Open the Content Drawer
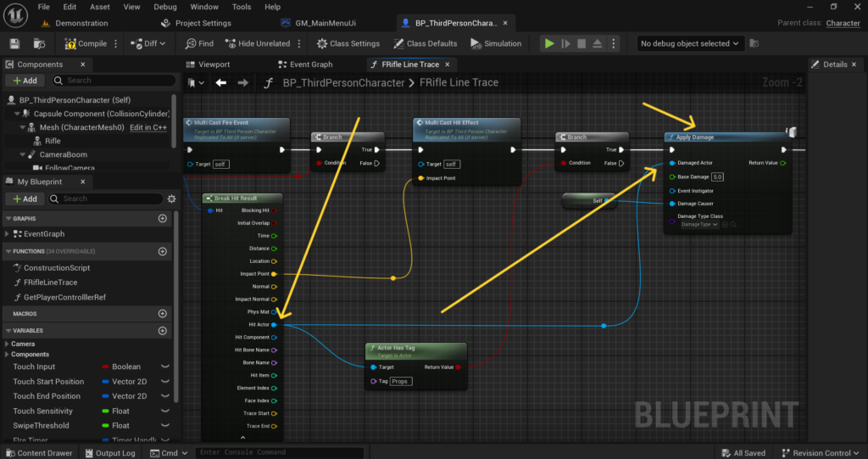Viewport: 868px width, 459px height. [39, 453]
